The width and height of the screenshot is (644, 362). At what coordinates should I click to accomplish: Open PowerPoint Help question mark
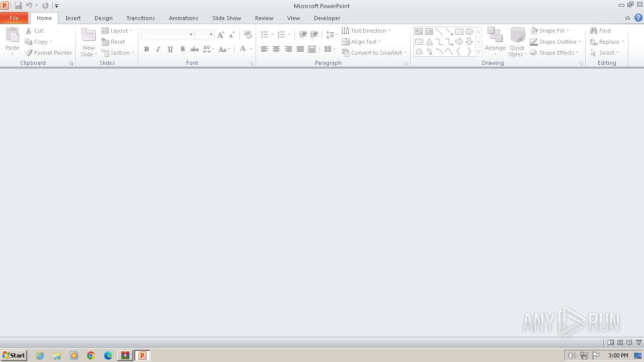coord(638,18)
